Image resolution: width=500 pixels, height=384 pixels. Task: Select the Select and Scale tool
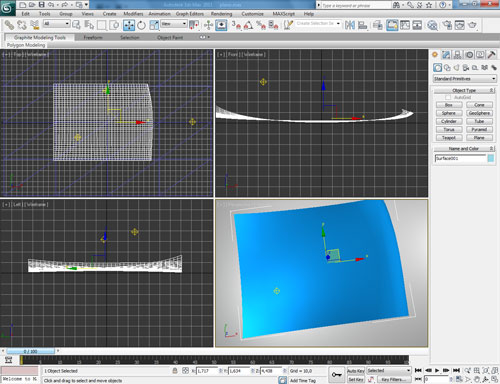point(154,25)
